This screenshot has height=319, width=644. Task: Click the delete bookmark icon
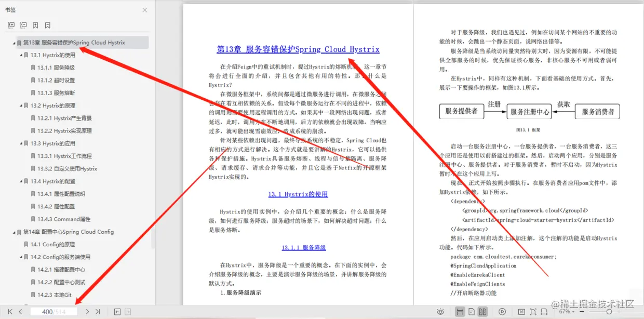(47, 25)
